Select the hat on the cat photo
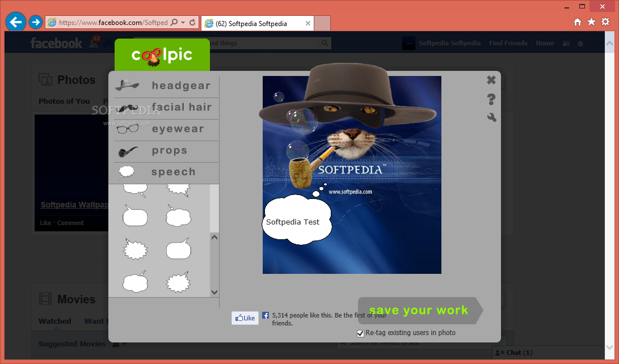The height and width of the screenshot is (364, 619). pyautogui.click(x=347, y=95)
